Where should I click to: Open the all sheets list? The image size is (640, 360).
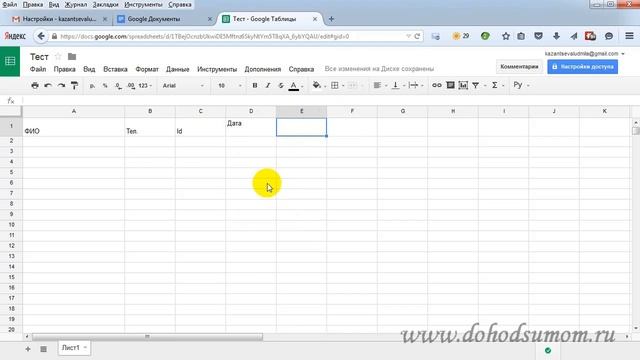(x=43, y=349)
